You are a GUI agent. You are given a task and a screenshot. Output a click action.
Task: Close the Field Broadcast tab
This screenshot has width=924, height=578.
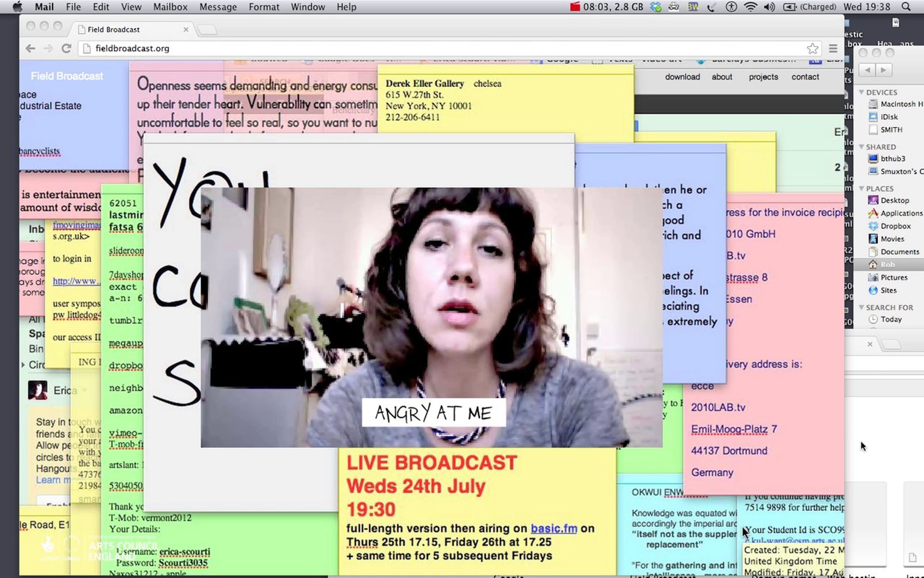tap(186, 29)
